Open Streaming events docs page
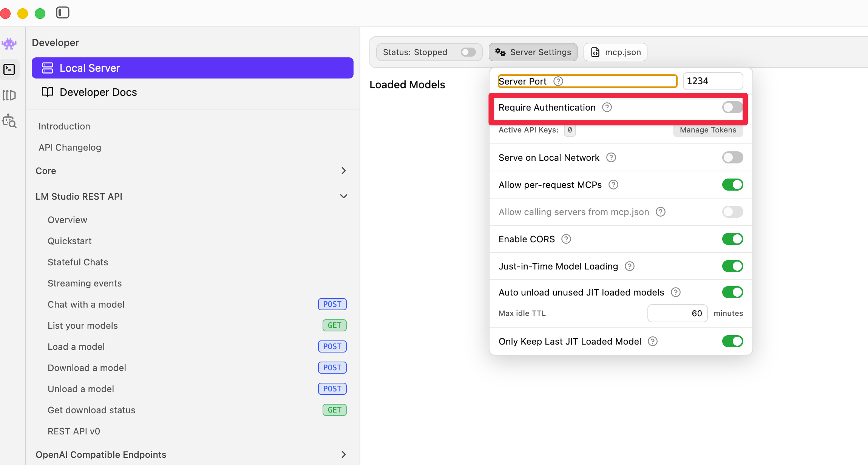This screenshot has width=868, height=465. [x=85, y=283]
